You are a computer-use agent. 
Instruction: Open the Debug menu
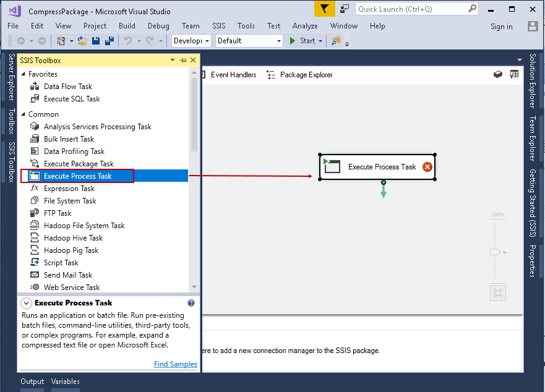tap(158, 26)
